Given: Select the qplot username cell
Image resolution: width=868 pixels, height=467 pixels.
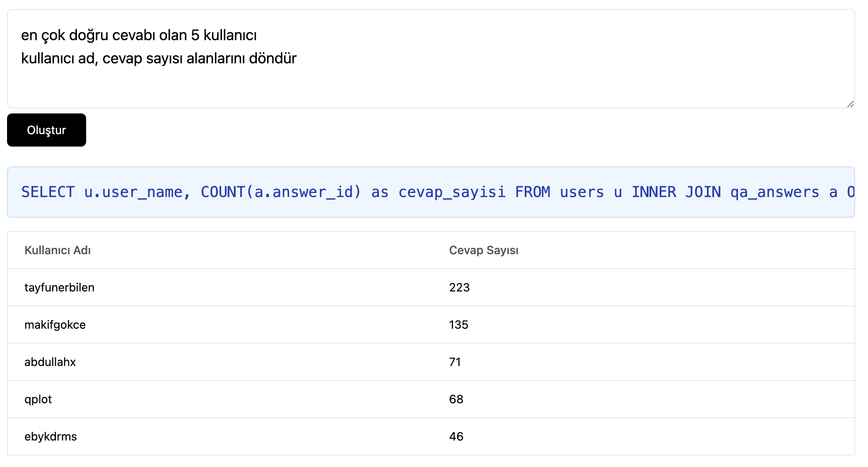Looking at the screenshot, I should tap(38, 399).
